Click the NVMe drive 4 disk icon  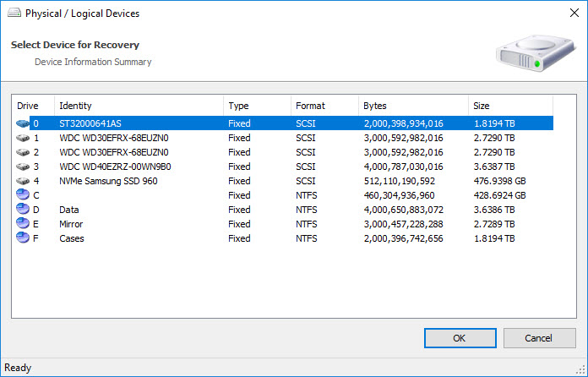pyautogui.click(x=23, y=181)
